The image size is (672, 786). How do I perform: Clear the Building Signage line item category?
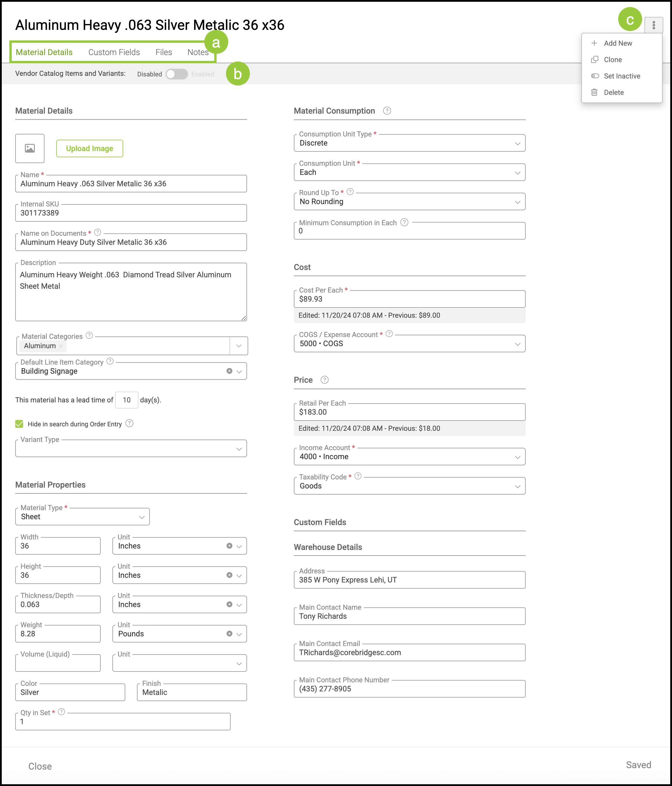229,371
